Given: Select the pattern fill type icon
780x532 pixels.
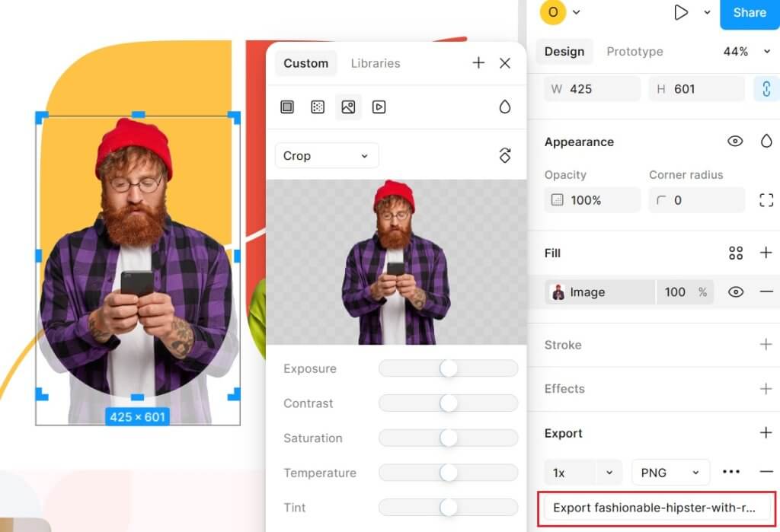Looking at the screenshot, I should pos(318,107).
